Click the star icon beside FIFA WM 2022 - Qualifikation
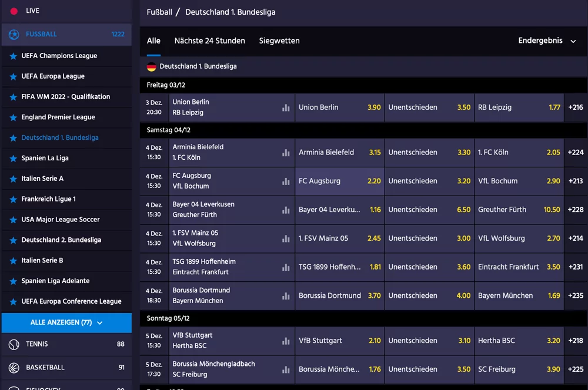The image size is (588, 390). (13, 97)
